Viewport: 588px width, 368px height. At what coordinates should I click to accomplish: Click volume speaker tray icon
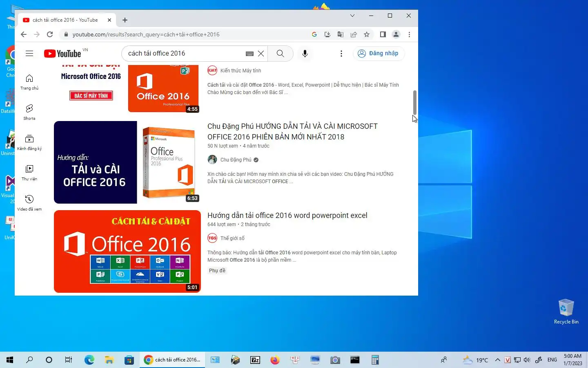tap(527, 360)
